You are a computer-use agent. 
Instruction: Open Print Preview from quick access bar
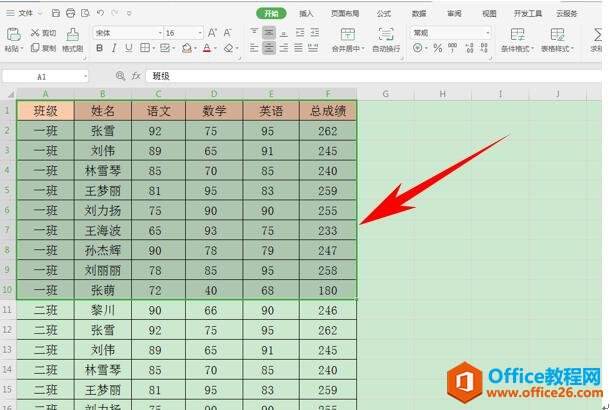(85, 13)
